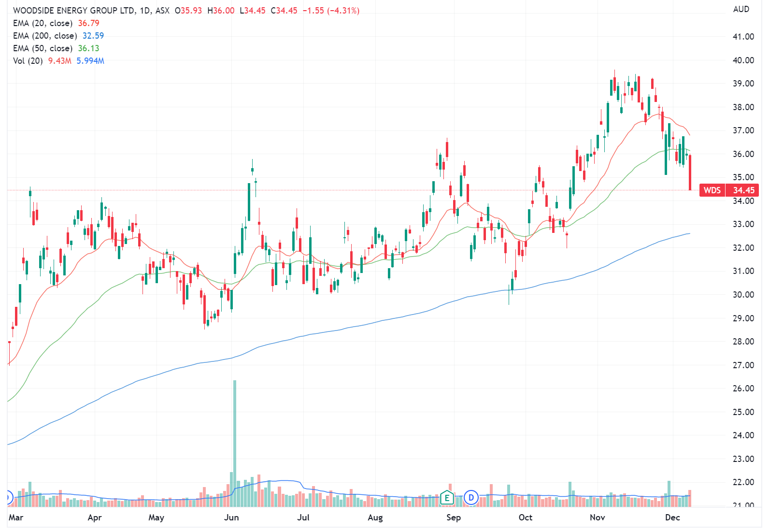Click the EMA 20 value 36.79
This screenshot has width=769, height=532.
pos(88,23)
